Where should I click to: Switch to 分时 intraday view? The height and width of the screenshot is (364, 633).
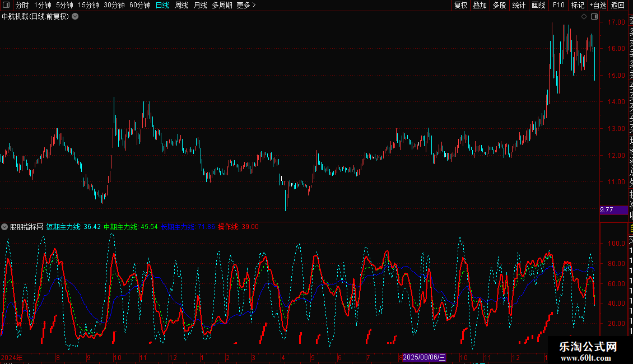22,5
